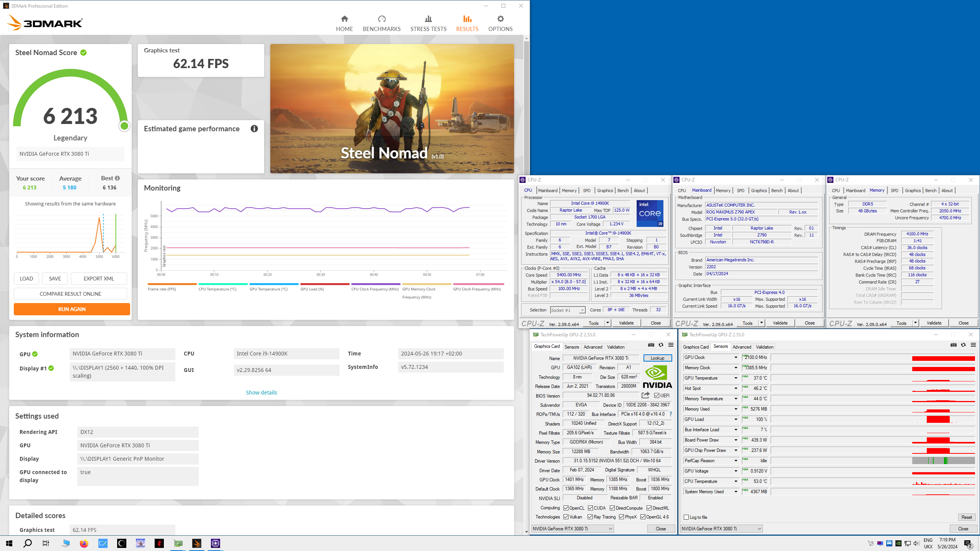
Task: Open the GPU-Z Graphics Card hamburger menu
Action: 671,345
